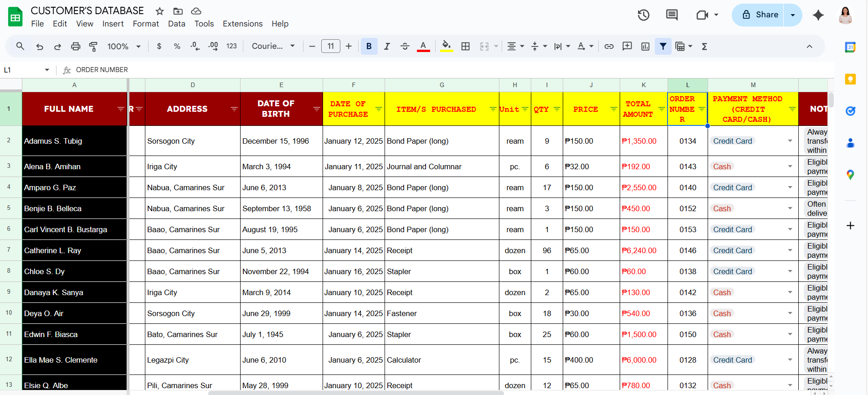Toggle bold formatting button
The height and width of the screenshot is (395, 868).
pos(369,46)
